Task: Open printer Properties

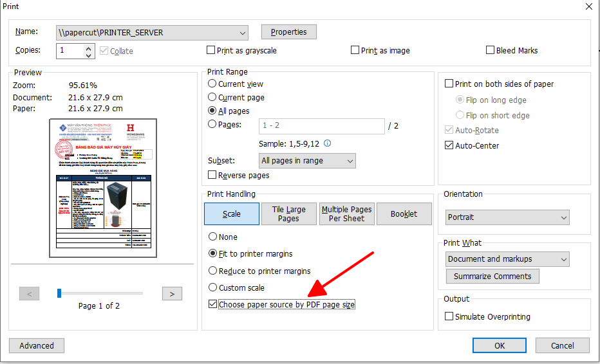Action: pos(288,32)
